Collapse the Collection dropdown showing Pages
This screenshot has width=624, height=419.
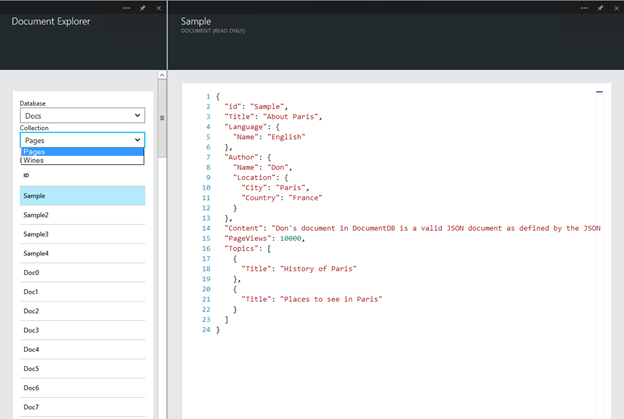coord(82,140)
